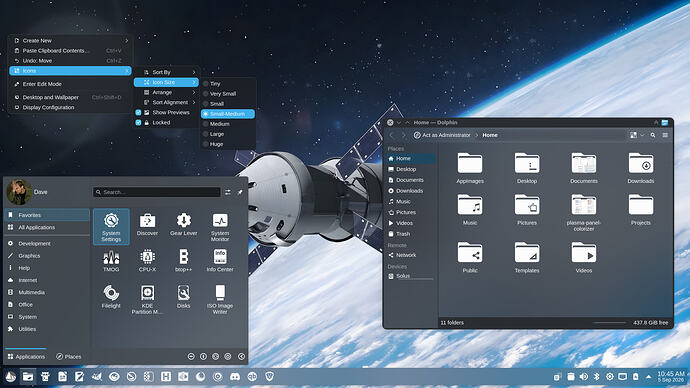Select Undo: Move in the context menu
Viewport: 690px width, 388px height.
[70, 61]
